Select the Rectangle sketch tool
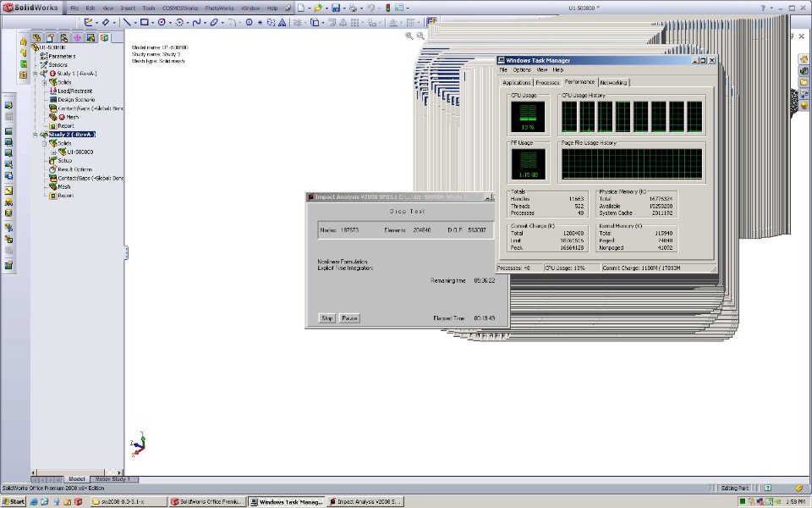812x508 pixels. coord(145,22)
